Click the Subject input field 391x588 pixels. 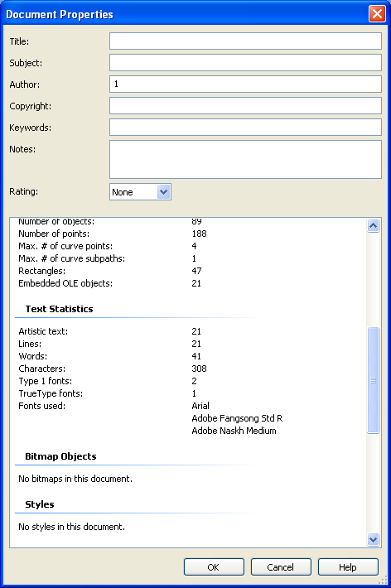point(245,63)
